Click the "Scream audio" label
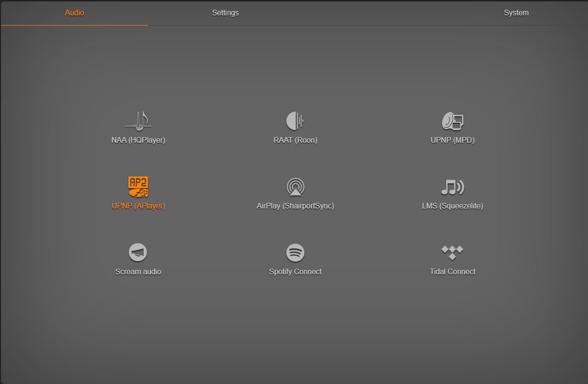Image resolution: width=588 pixels, height=384 pixels. (x=138, y=272)
